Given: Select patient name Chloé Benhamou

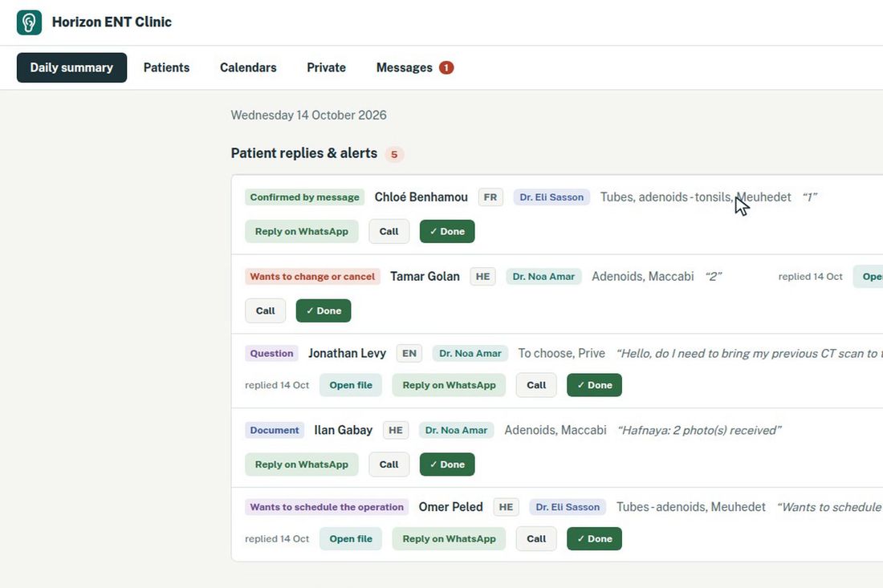Looking at the screenshot, I should click(x=421, y=197).
